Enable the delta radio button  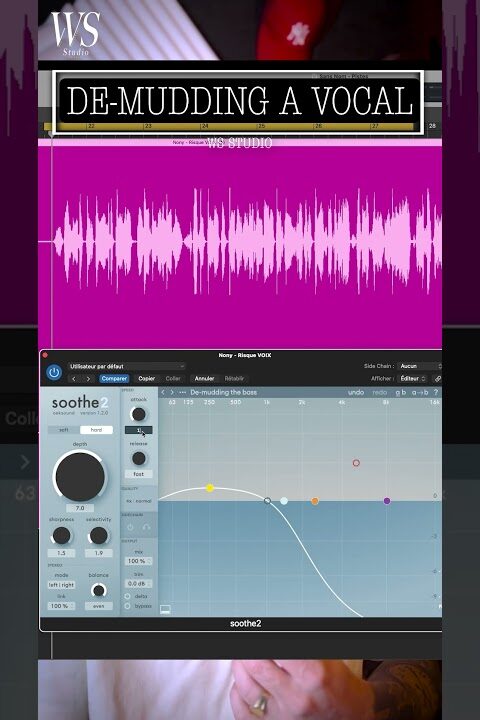[128, 596]
